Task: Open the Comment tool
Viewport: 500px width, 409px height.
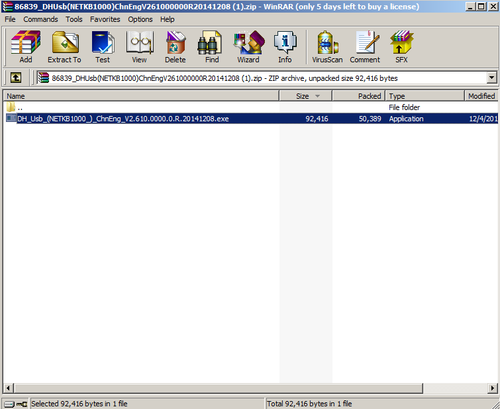Action: pos(365,47)
